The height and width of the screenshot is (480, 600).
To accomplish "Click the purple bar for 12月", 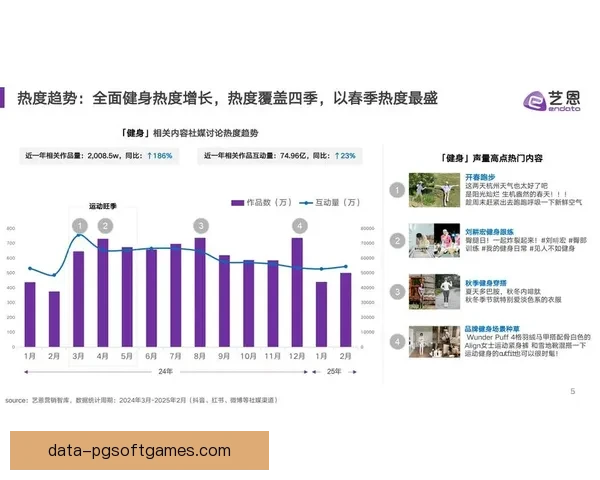I will [x=297, y=292].
